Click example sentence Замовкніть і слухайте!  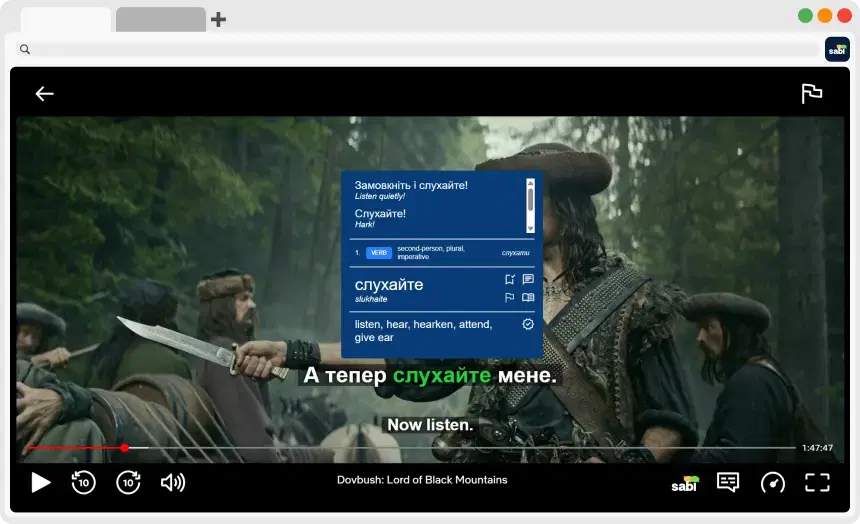click(x=411, y=185)
